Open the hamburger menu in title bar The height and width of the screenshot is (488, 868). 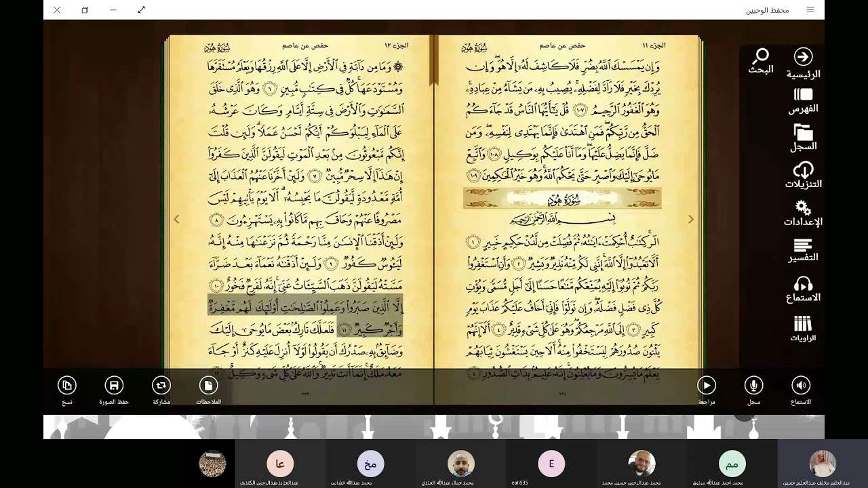(x=810, y=9)
